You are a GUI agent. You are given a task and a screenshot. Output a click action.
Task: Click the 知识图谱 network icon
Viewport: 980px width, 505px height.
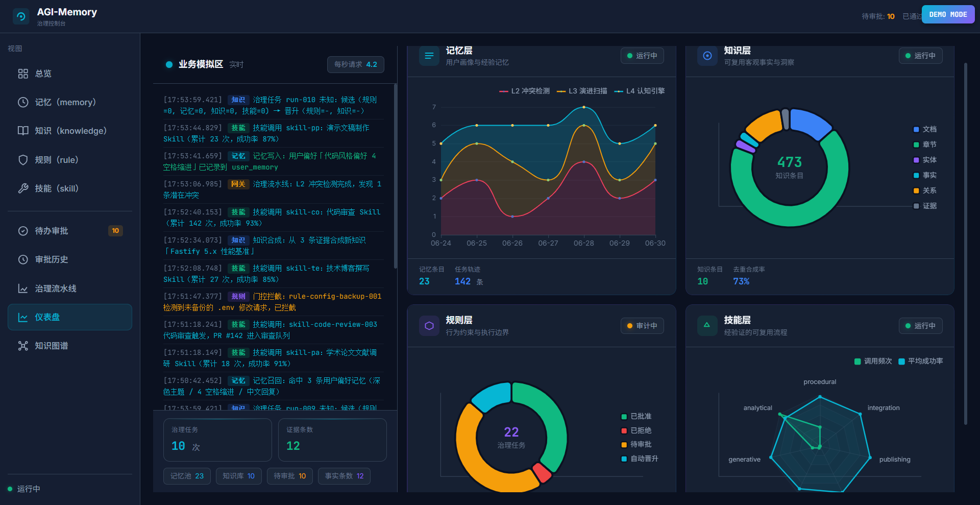[x=23, y=346]
